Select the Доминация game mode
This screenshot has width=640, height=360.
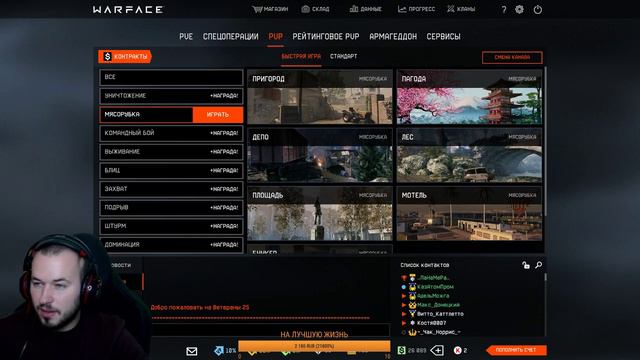(x=171, y=245)
